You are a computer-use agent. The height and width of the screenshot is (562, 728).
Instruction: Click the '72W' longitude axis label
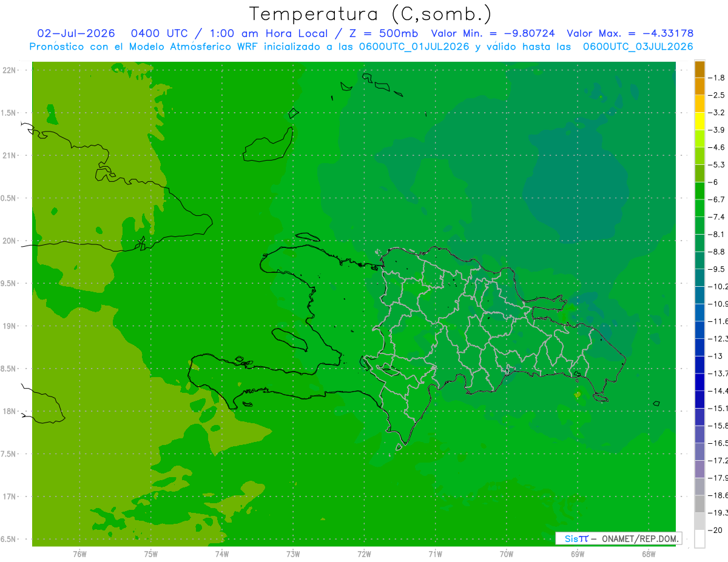(364, 554)
